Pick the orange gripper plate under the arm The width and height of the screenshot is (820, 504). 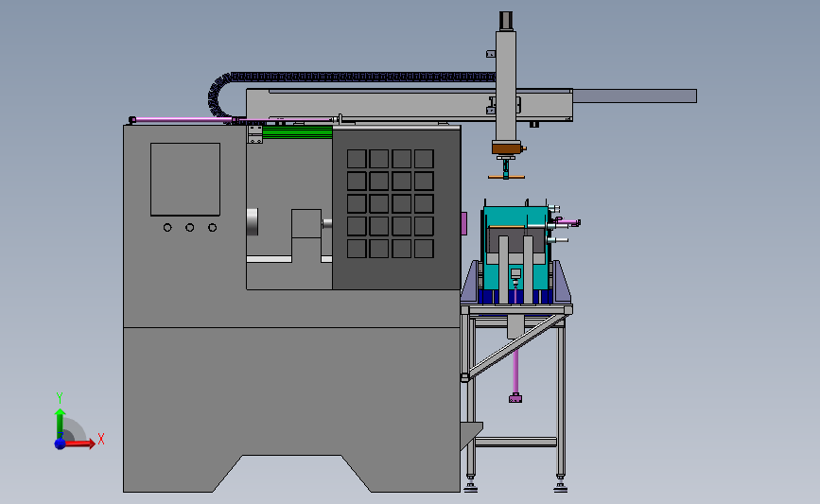coord(506,177)
